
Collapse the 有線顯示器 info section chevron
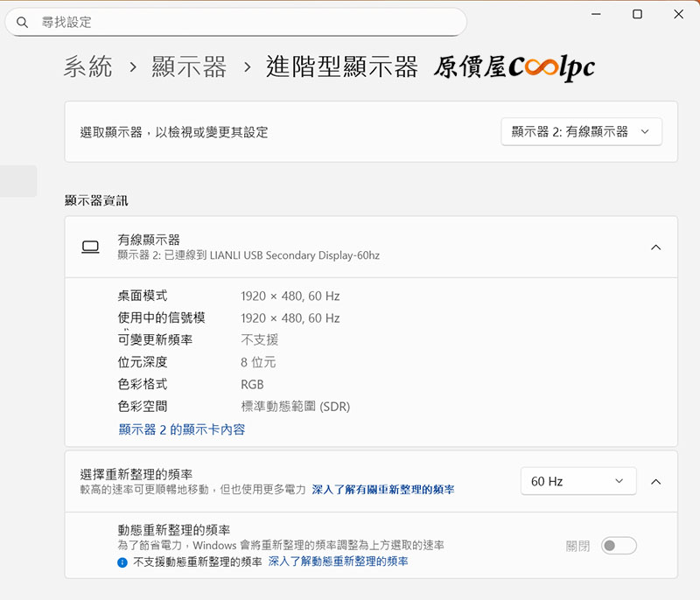[655, 248]
